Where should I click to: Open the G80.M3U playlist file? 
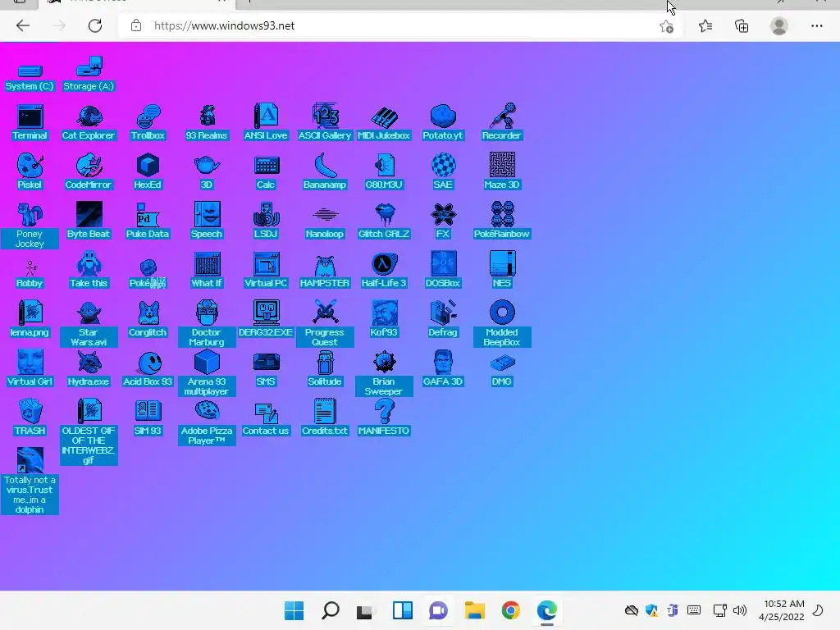pos(384,172)
